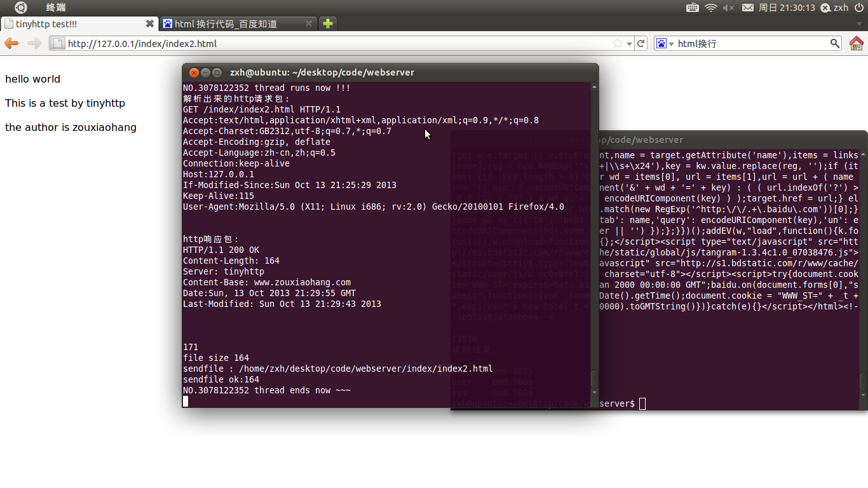This screenshot has height=488, width=868.
Task: Click 'Last-Modified: Sun Oct 13 21:29:43 2013' line
Action: pyautogui.click(x=282, y=304)
